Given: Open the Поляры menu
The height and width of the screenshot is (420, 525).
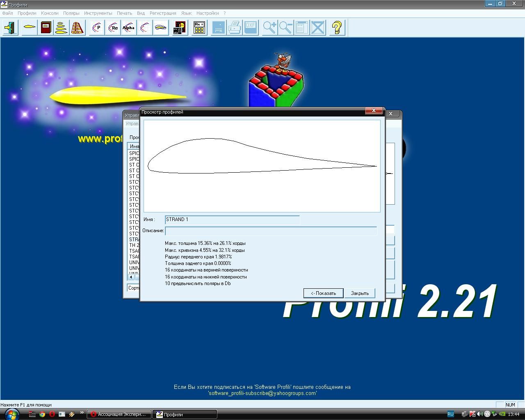Looking at the screenshot, I should (71, 13).
